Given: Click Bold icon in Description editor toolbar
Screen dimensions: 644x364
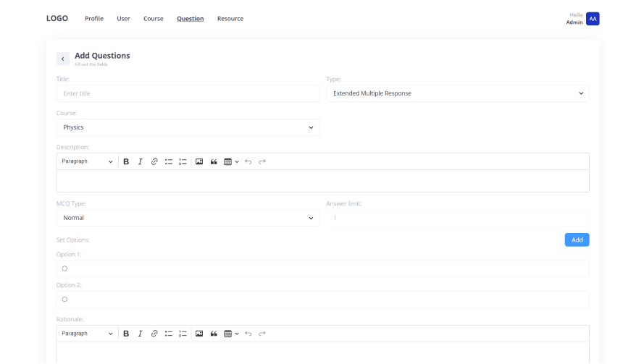Looking at the screenshot, I should pyautogui.click(x=126, y=161).
